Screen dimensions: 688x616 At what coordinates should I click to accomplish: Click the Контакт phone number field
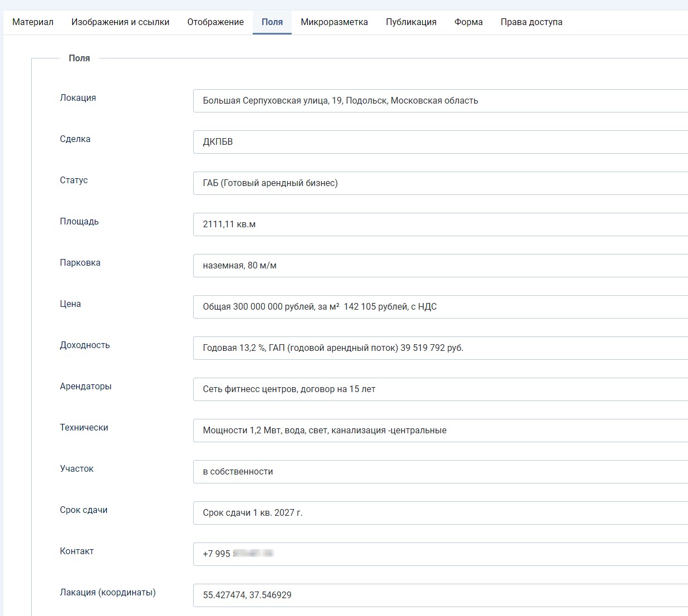tap(440, 554)
